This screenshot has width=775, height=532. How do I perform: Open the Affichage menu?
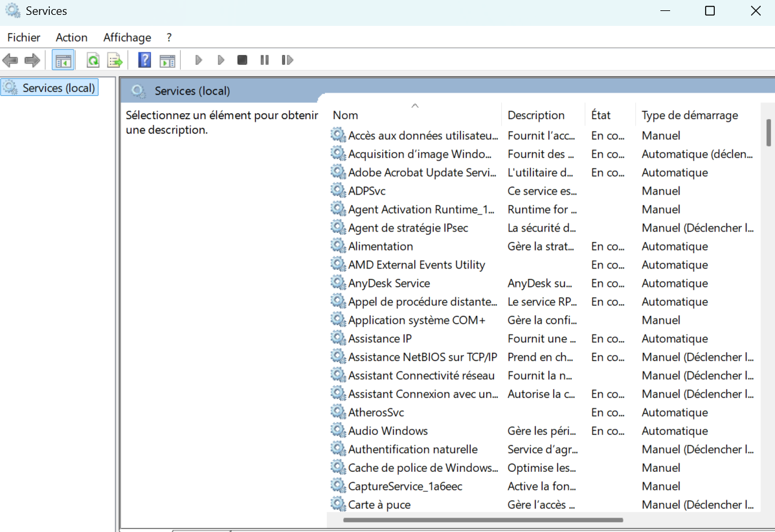pyautogui.click(x=127, y=38)
